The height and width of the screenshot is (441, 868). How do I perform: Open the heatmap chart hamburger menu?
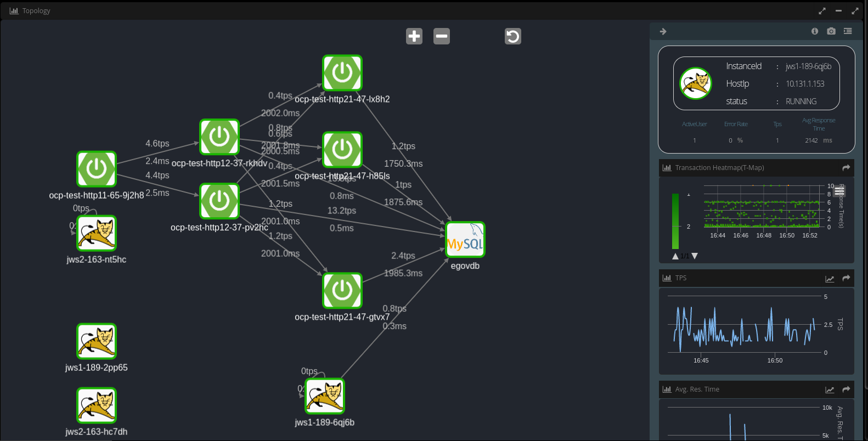pyautogui.click(x=839, y=191)
